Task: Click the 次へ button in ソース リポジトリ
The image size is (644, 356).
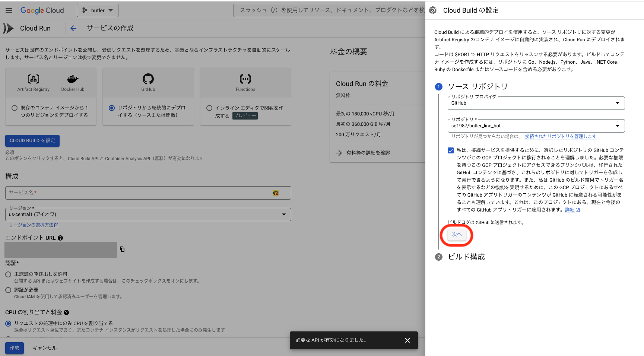Action: tap(457, 234)
